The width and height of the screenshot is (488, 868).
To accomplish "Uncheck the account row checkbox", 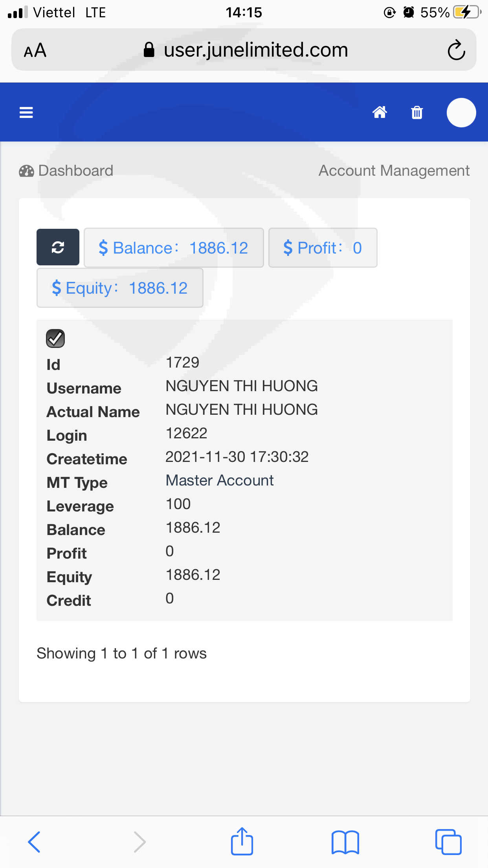I will point(55,338).
